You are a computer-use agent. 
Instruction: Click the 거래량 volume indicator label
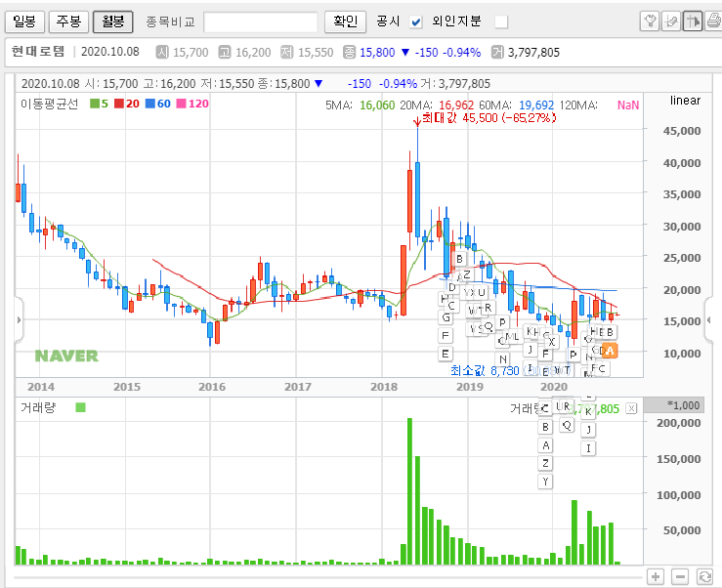click(38, 407)
